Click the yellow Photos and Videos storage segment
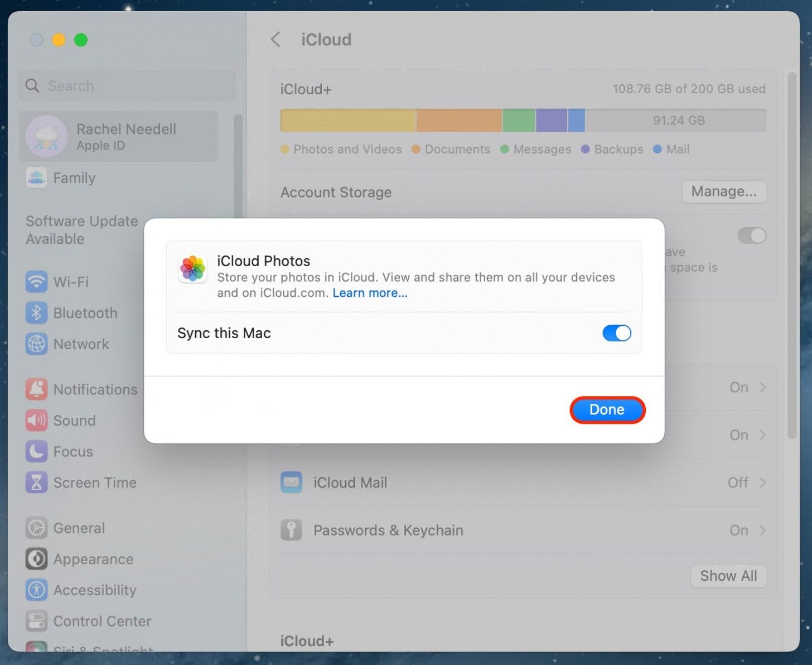Screen dimensions: 812x665 pyautogui.click(x=348, y=121)
